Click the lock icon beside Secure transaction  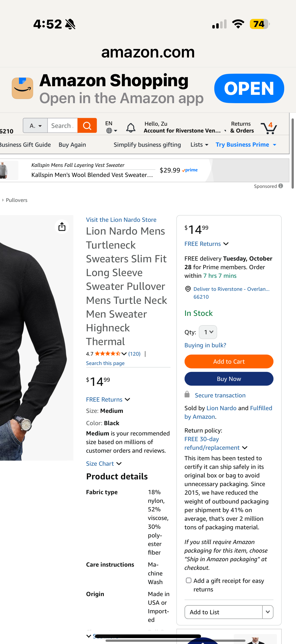tap(187, 394)
